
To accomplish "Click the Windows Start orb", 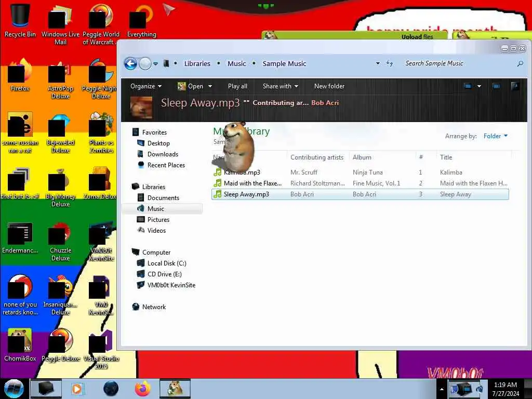I will [x=14, y=389].
